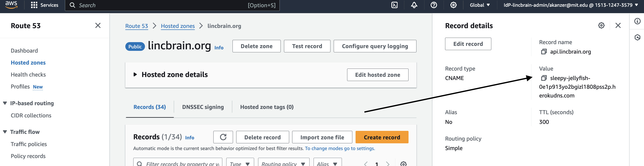Open Traffic policies
Viewport: 644px width, 166px height.
[x=29, y=144]
